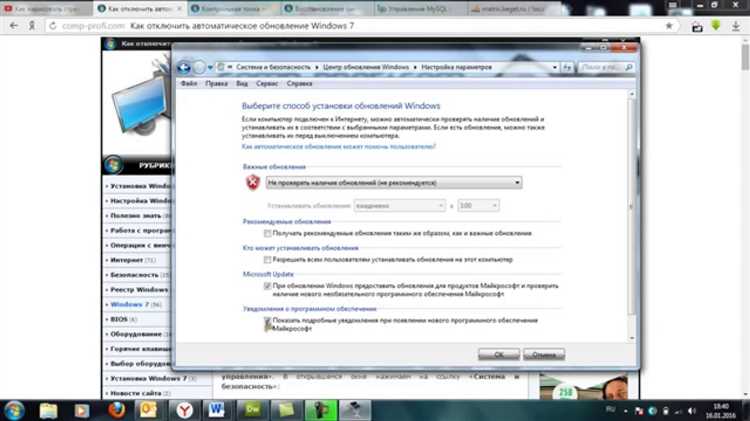Image resolution: width=750 pixels, height=421 pixels.
Task: Open link "Как автоматическое обновление может помочь пользователю?"
Action: coord(339,147)
